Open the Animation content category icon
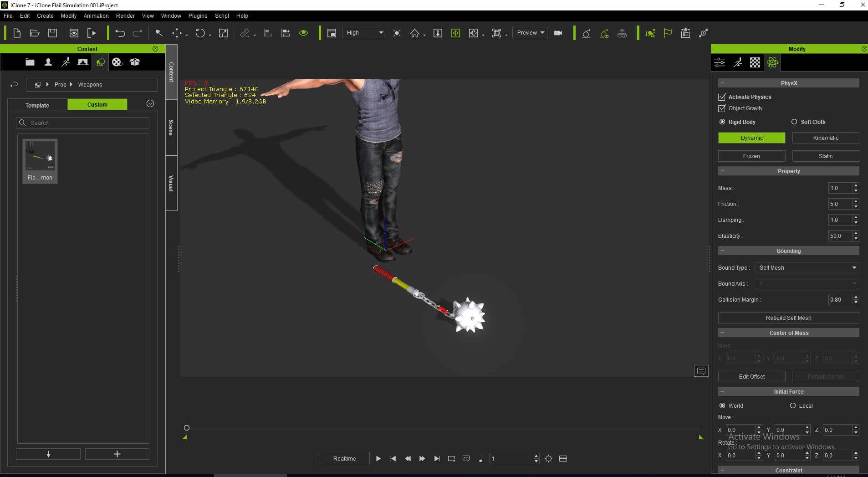This screenshot has width=868, height=477. pyautogui.click(x=66, y=62)
